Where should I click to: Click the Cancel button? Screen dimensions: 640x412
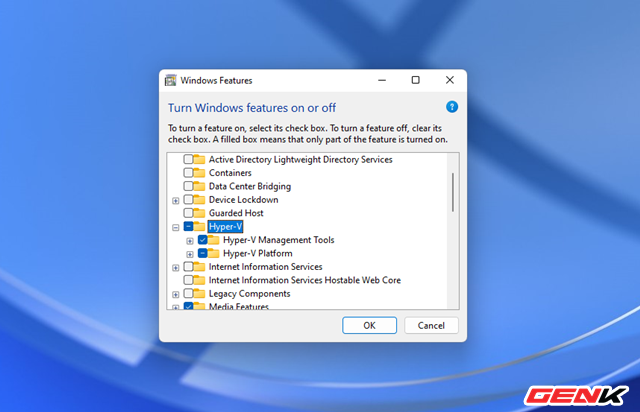pos(431,325)
